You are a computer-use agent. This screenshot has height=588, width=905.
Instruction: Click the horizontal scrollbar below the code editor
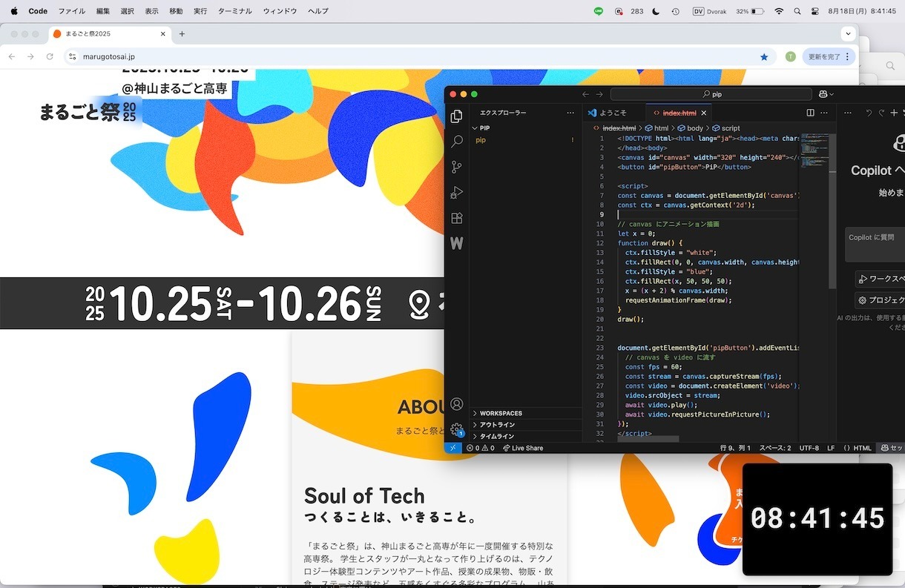[x=648, y=439]
